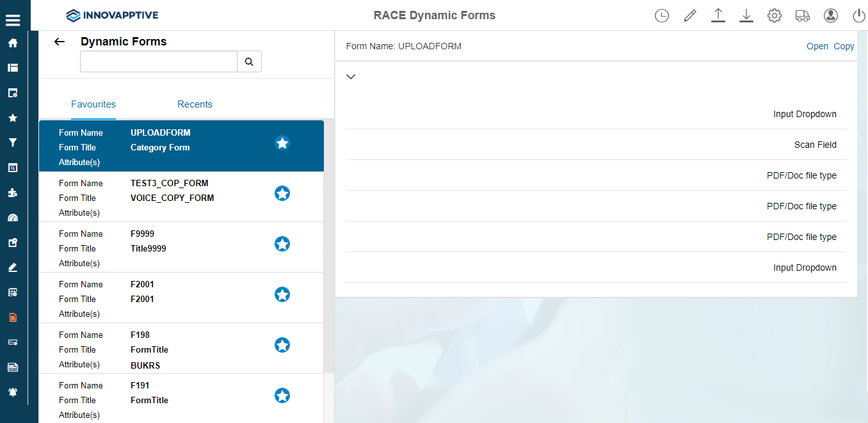Open the share/export icon in sidebar

coord(13,243)
